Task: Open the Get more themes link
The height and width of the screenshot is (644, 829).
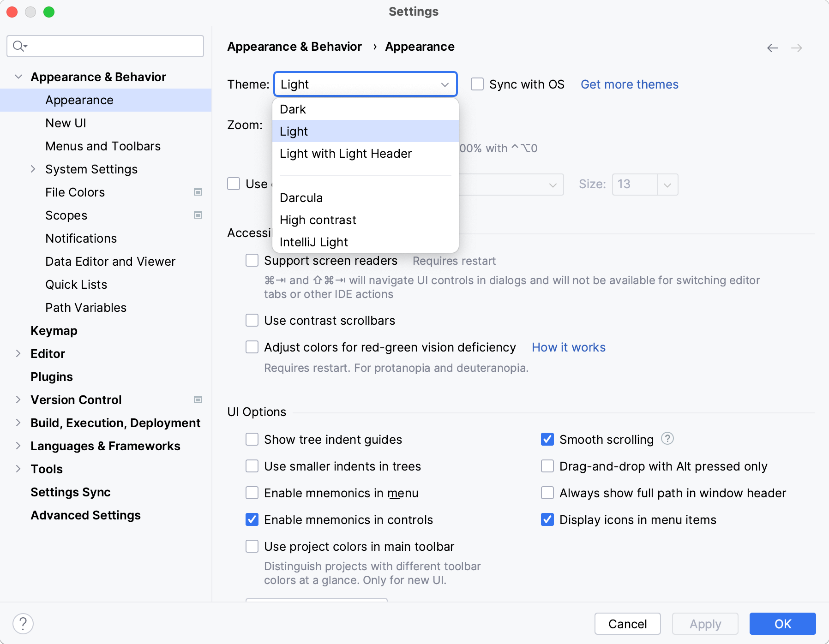Action: pos(629,84)
